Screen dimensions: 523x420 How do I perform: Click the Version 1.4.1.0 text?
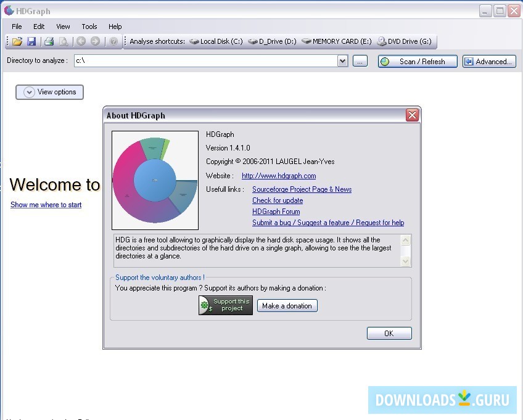click(x=228, y=148)
